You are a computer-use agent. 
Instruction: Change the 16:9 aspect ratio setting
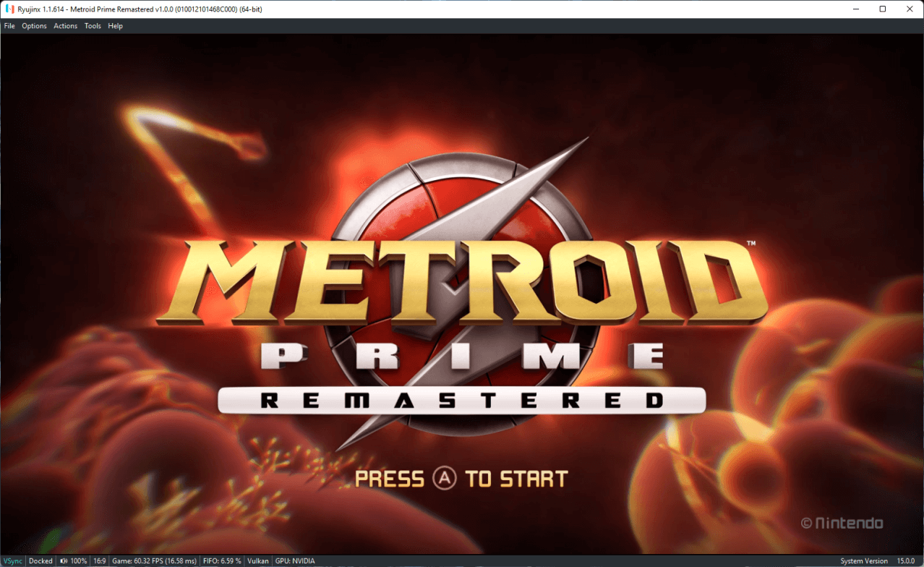[x=99, y=561]
